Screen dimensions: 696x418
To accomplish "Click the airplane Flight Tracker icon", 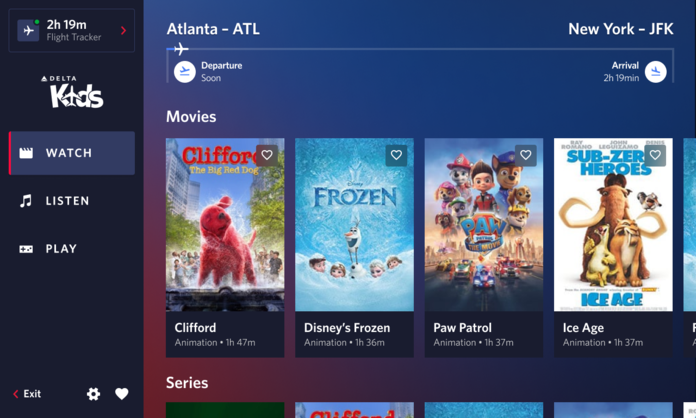I will click(28, 31).
